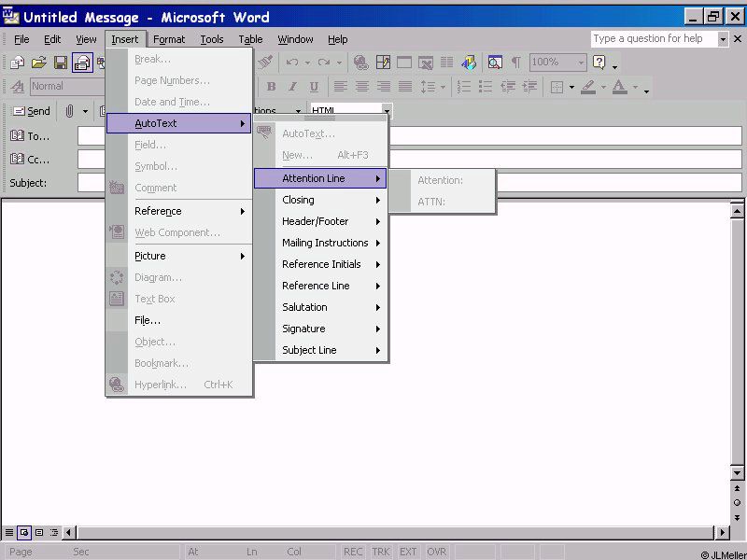Click the Save floppy disk icon
The height and width of the screenshot is (560, 747).
(60, 63)
